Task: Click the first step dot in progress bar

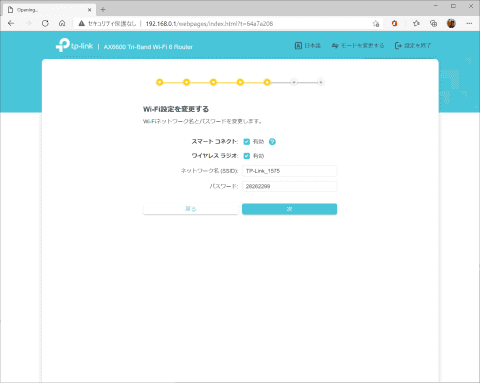Action: coord(160,82)
